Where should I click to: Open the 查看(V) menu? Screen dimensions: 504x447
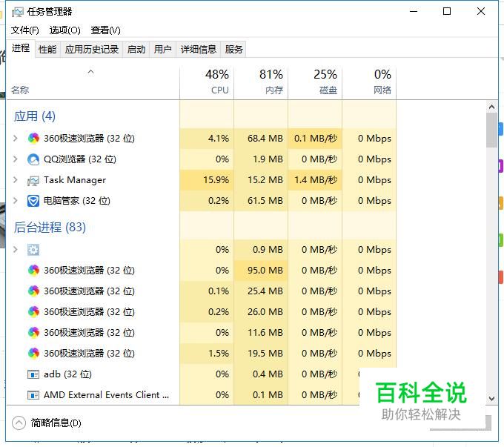[x=105, y=30]
